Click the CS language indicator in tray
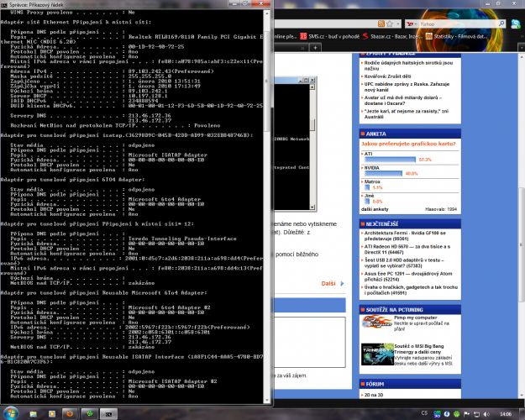 pyautogui.click(x=424, y=413)
